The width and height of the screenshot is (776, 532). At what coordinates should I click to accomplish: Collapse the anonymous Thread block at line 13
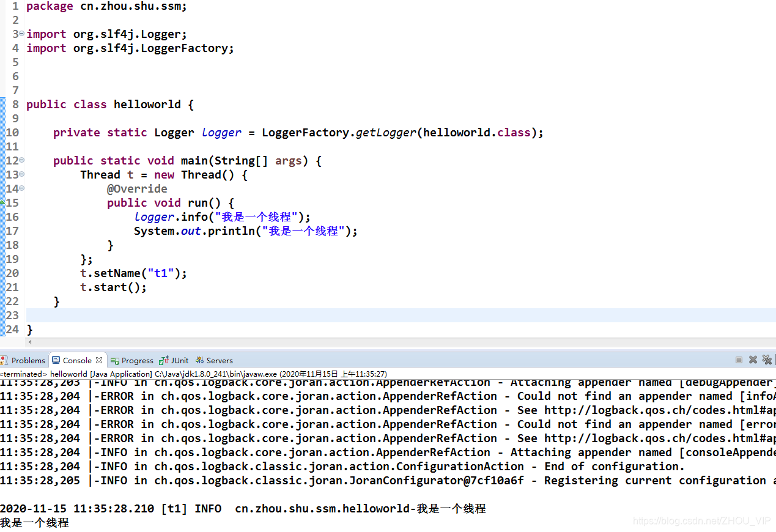tap(21, 174)
